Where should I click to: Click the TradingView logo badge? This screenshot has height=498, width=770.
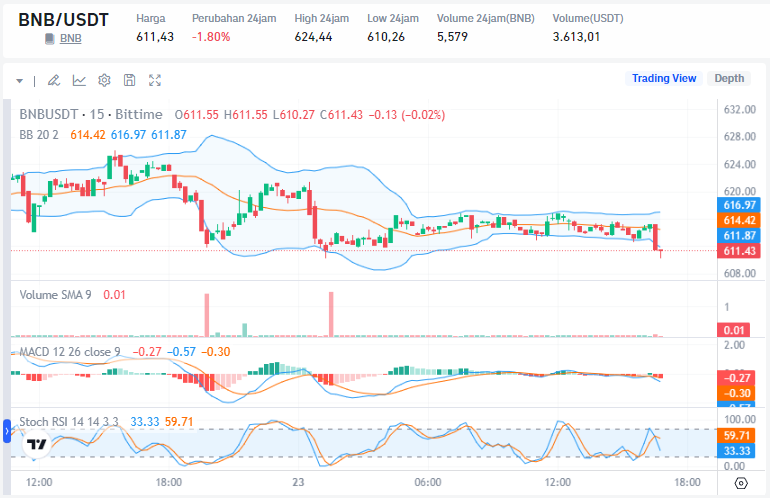click(37, 444)
